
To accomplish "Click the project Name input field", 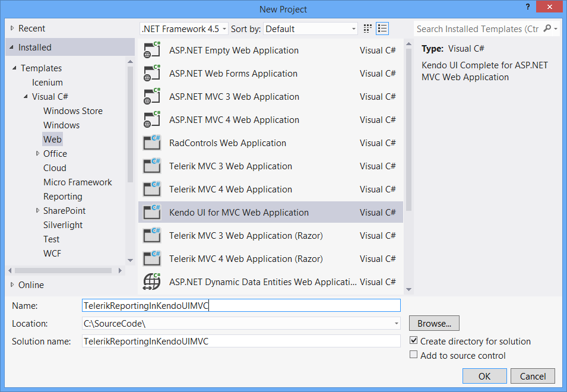I will click(x=241, y=305).
